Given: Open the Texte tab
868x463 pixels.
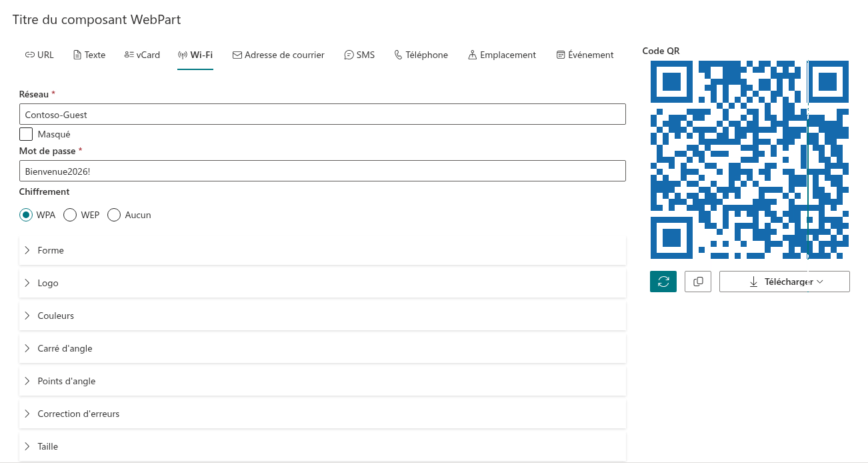Looking at the screenshot, I should tap(89, 55).
